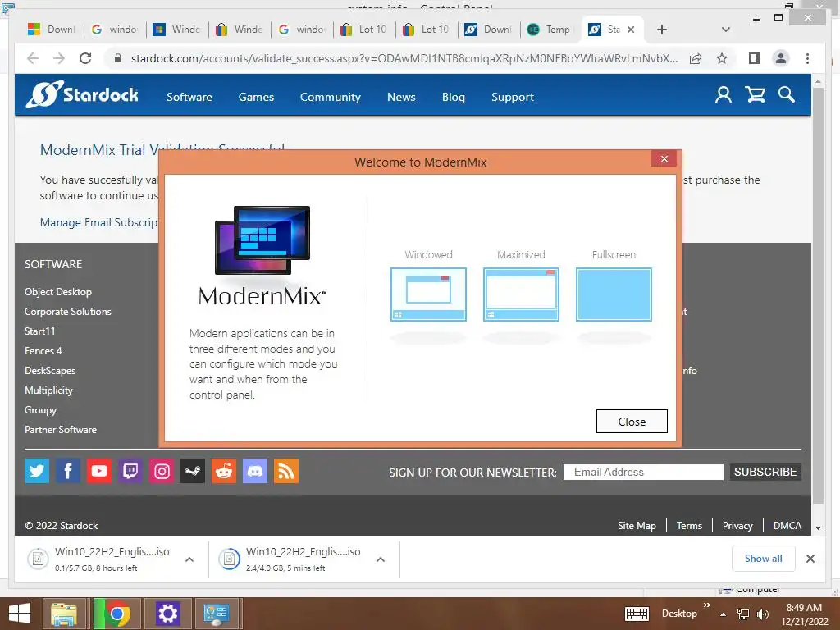Click the Chrome address bar URL
Image resolution: width=840 pixels, height=630 pixels.
click(404, 58)
